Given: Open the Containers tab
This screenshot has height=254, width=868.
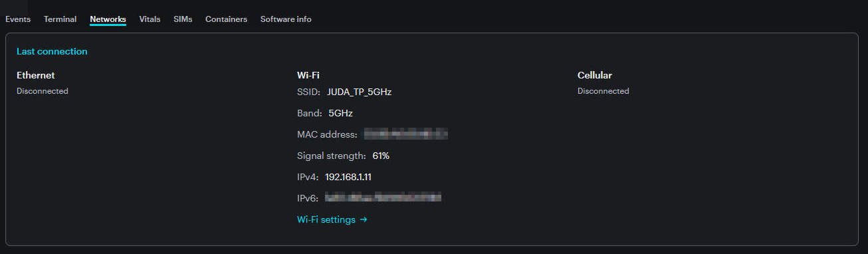Looking at the screenshot, I should 226,19.
